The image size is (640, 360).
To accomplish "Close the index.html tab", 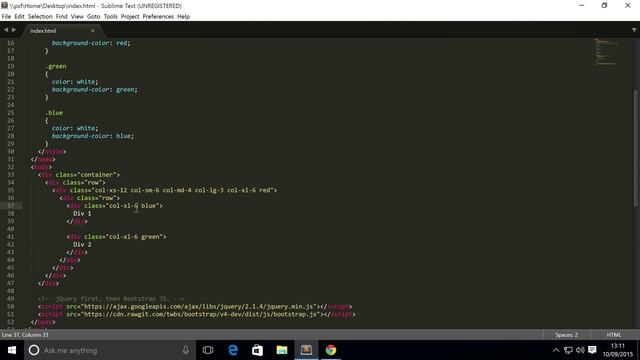I will [93, 31].
